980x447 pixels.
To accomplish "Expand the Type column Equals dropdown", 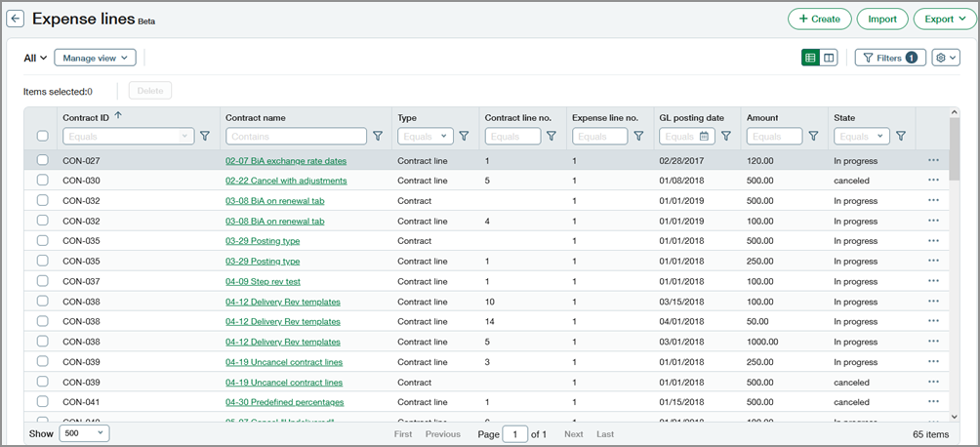I will [x=426, y=137].
